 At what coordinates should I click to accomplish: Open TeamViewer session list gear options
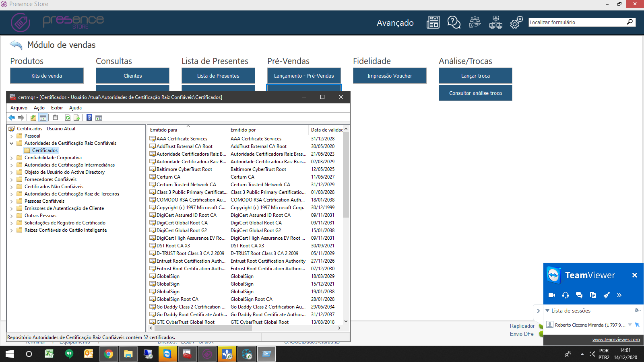pos(638,310)
